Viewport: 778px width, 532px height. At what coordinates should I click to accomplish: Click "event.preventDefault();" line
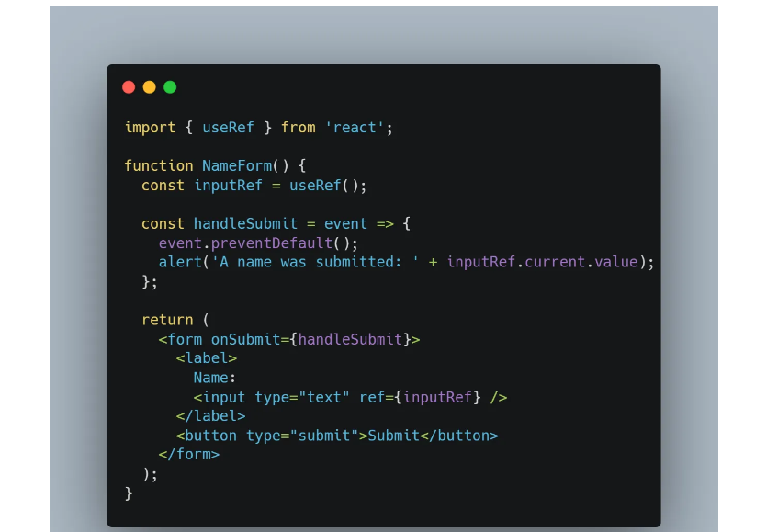coord(258,243)
